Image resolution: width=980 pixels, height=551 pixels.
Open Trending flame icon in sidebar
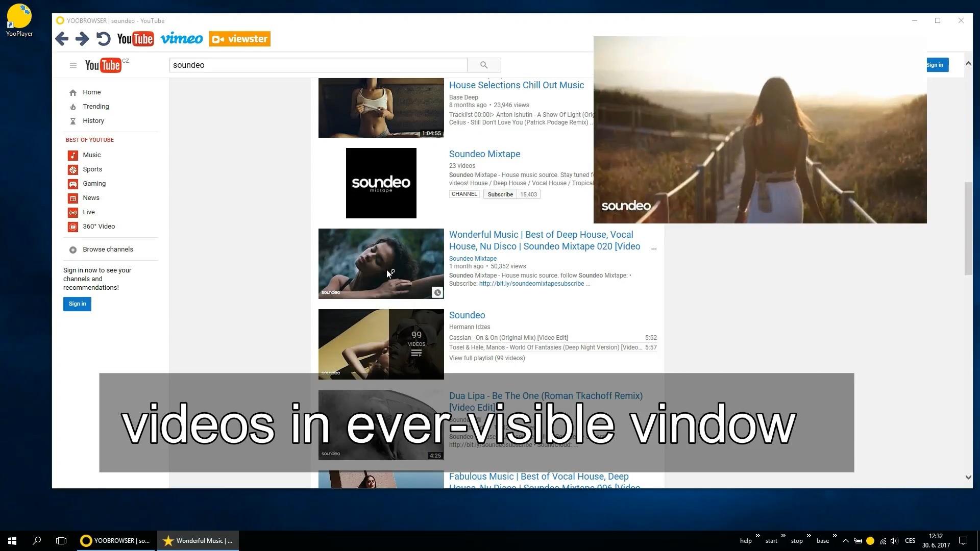pos(73,107)
